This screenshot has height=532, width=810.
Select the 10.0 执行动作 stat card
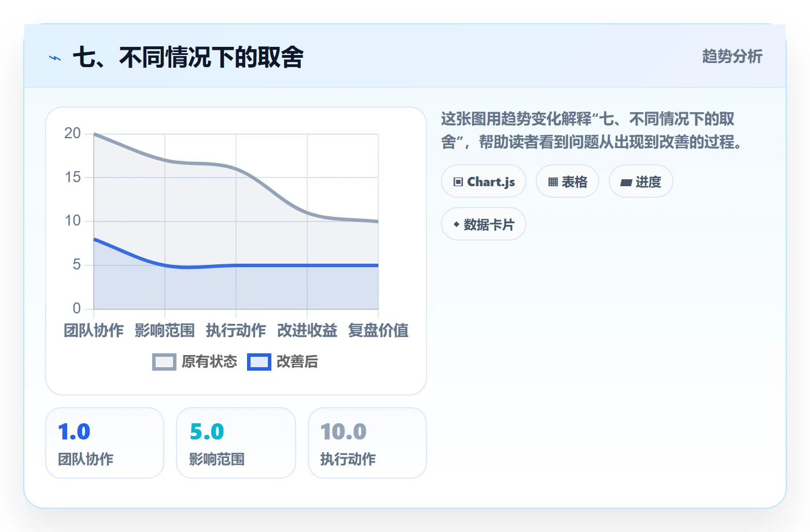367,443
